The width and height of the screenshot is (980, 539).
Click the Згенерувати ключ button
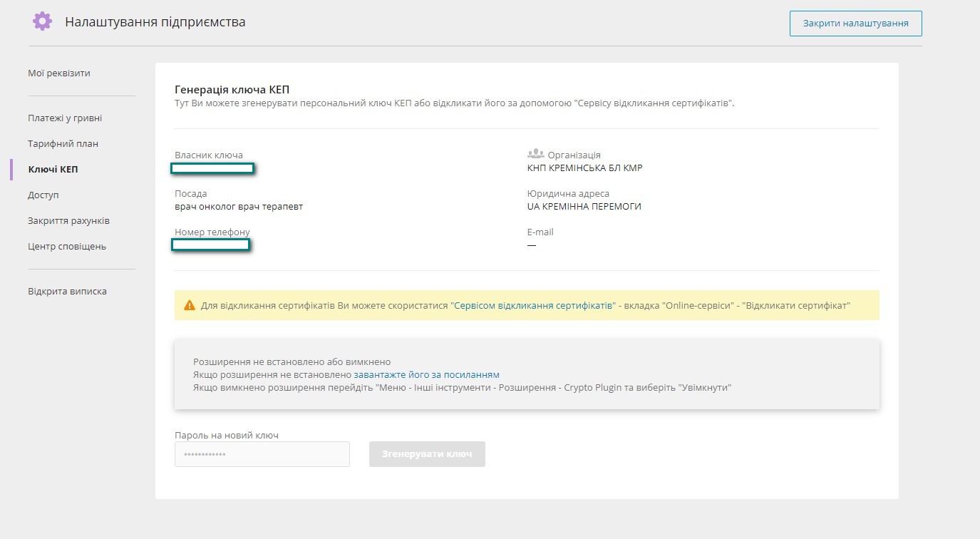(x=427, y=454)
